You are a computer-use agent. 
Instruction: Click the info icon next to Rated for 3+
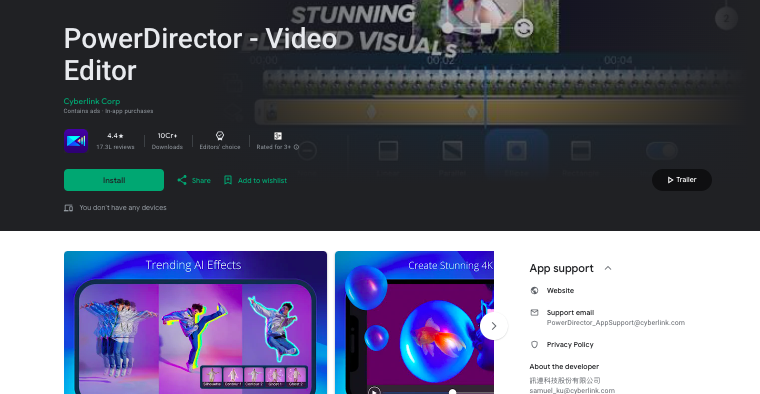click(296, 147)
